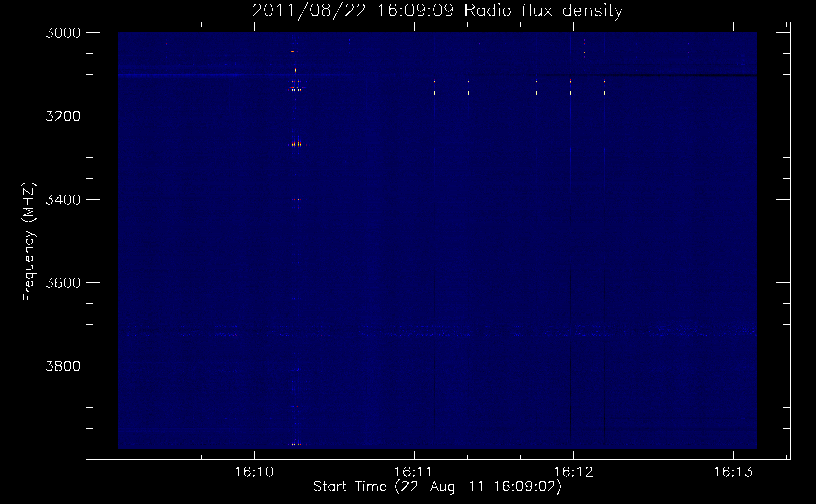Click the 16:12 time tick label

[x=573, y=472]
